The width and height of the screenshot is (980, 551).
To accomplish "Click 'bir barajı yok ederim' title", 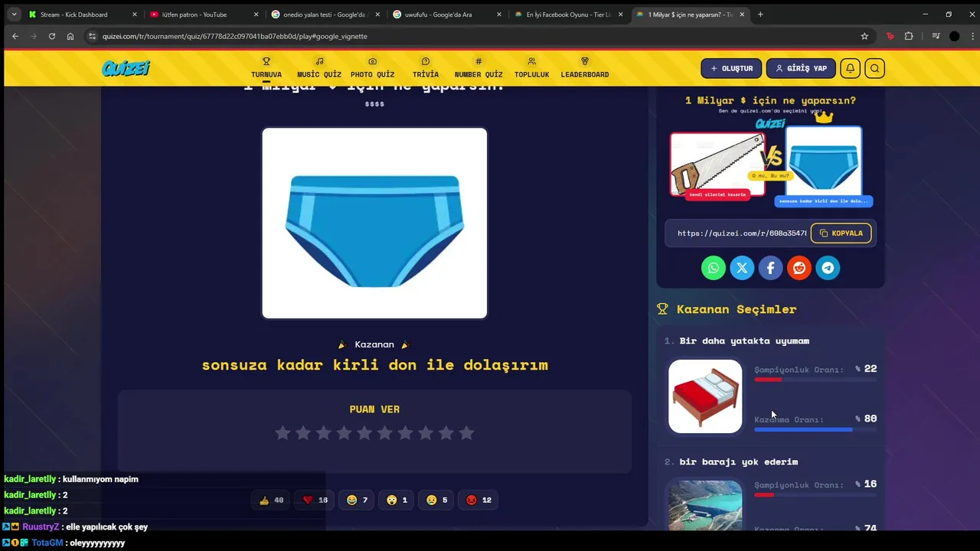I will coord(739,461).
